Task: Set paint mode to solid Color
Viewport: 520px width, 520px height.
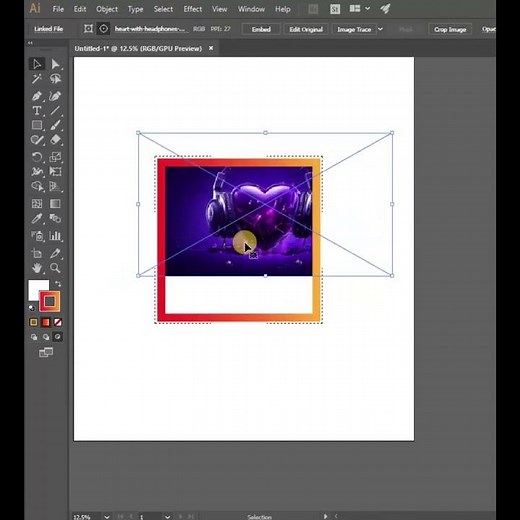Action: click(34, 322)
